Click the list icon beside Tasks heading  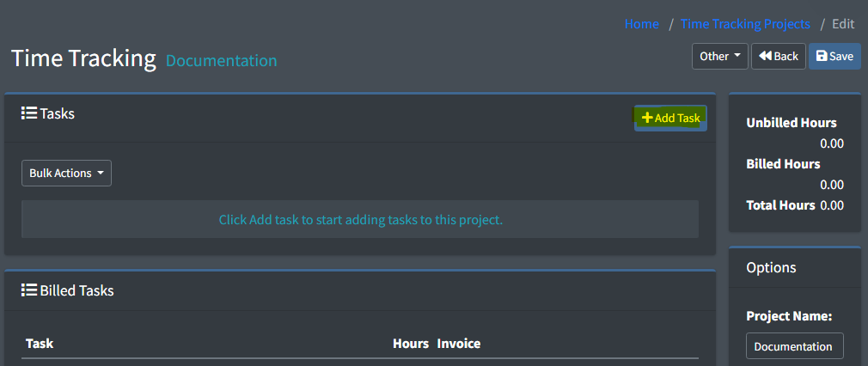click(28, 113)
